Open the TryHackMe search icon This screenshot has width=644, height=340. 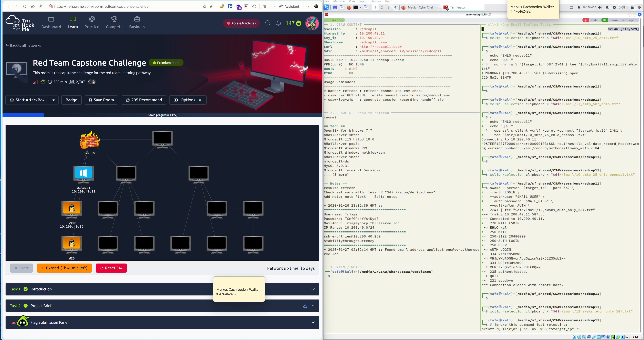click(x=268, y=23)
